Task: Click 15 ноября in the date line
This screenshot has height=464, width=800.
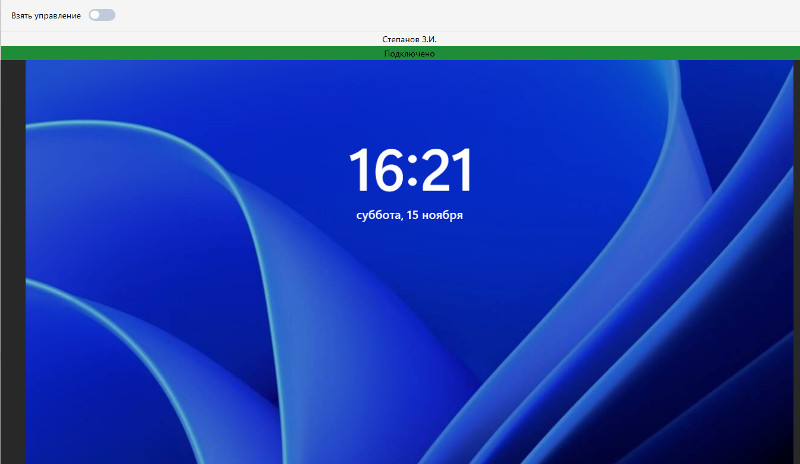Action: (435, 215)
